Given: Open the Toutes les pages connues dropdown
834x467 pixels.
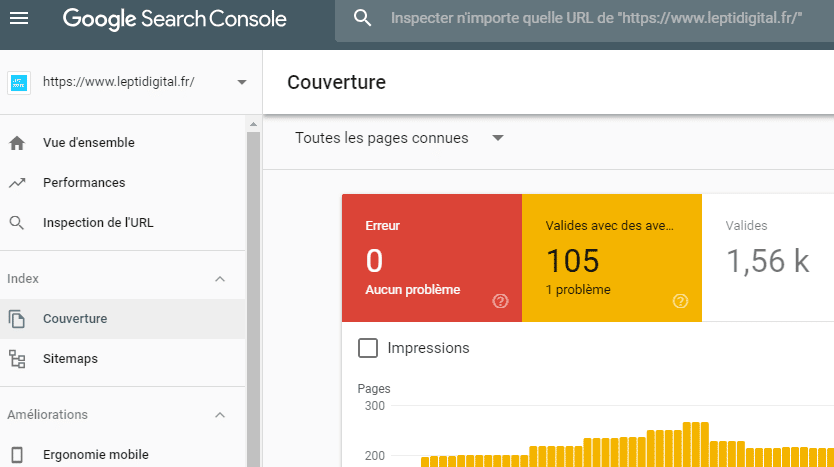Looking at the screenshot, I should [399, 138].
